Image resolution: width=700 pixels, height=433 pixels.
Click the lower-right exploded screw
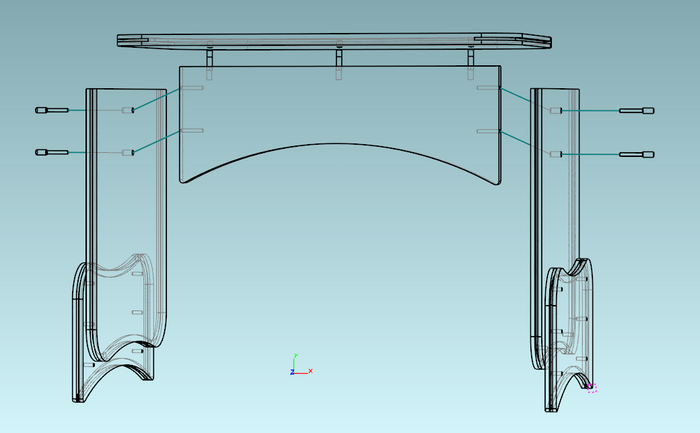coord(637,154)
